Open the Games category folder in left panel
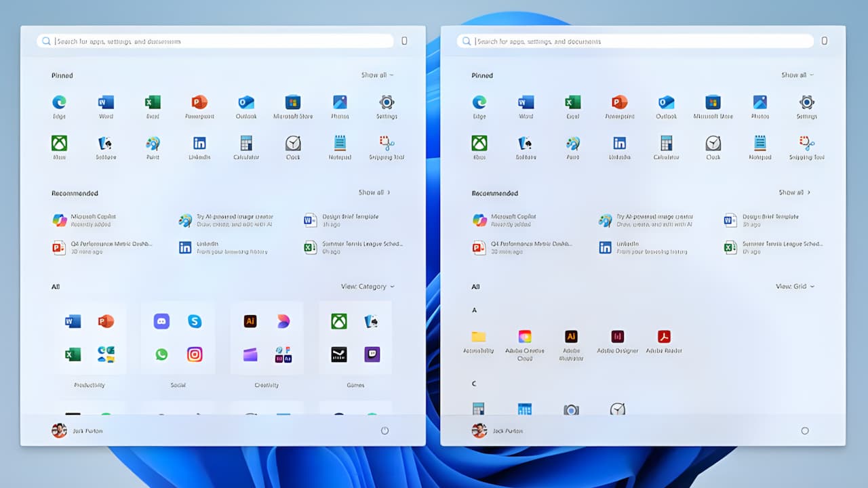 [x=355, y=338]
